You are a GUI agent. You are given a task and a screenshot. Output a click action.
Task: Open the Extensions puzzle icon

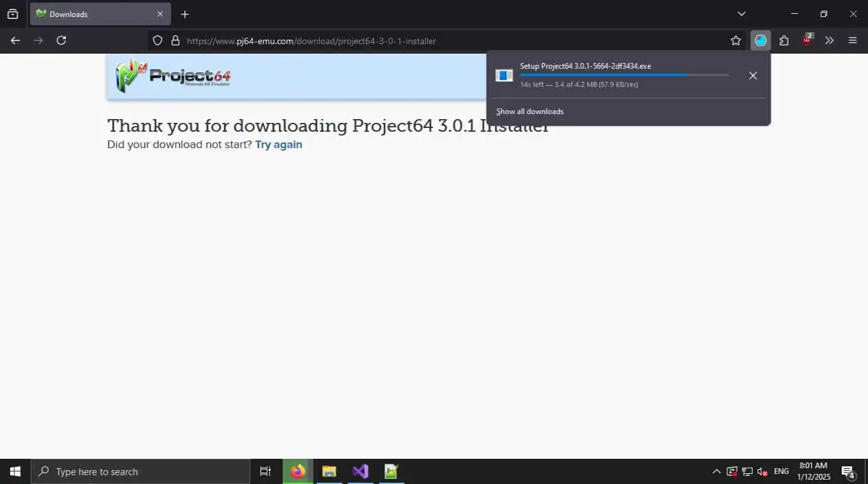pyautogui.click(x=784, y=40)
